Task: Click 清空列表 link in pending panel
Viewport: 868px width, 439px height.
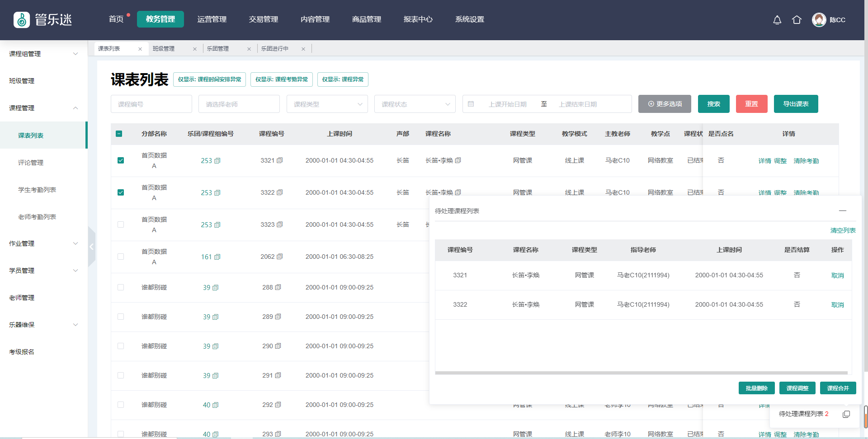Action: [x=843, y=230]
